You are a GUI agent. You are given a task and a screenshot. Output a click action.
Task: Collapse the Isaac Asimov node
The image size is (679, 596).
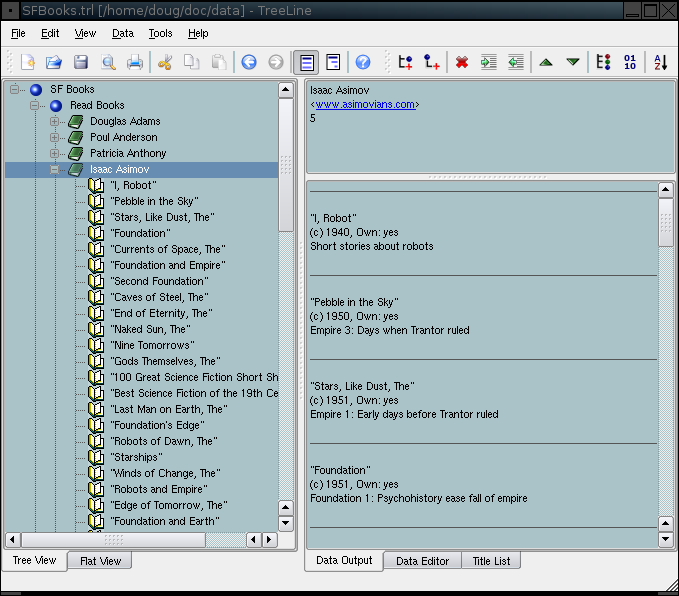pyautogui.click(x=54, y=169)
